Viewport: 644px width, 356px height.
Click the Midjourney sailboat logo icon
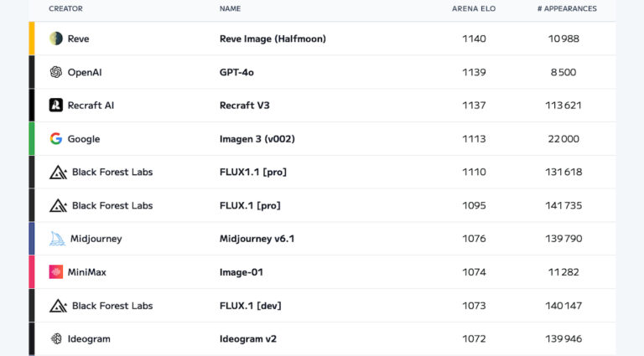click(57, 239)
